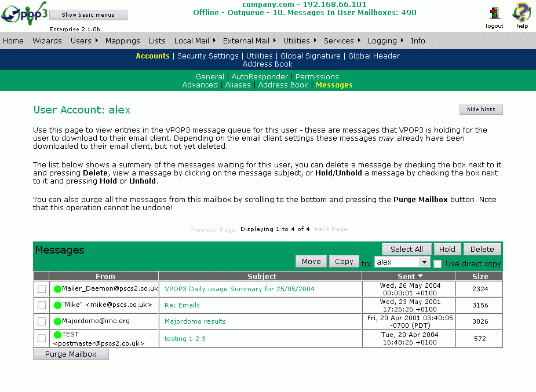Viewport: 536px width, 392px height.
Task: Open the VPOP3 Daily usage Summary message
Action: point(239,289)
